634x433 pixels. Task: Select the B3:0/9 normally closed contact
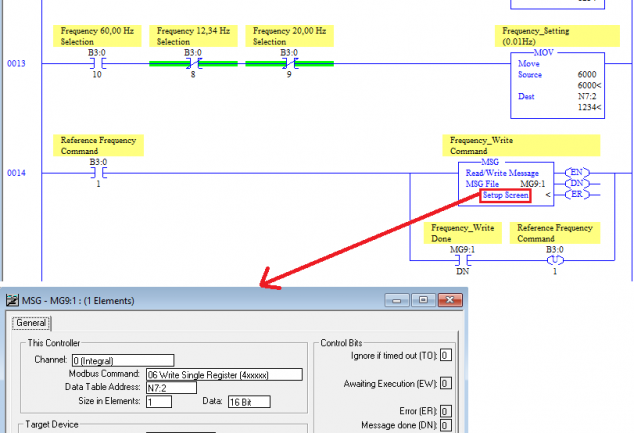tap(290, 63)
